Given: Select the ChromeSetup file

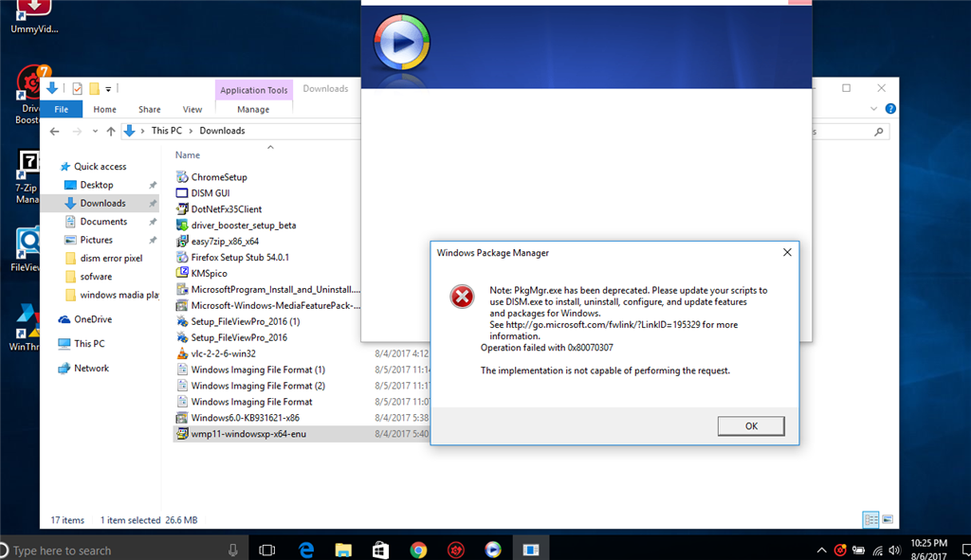Looking at the screenshot, I should click(x=219, y=177).
